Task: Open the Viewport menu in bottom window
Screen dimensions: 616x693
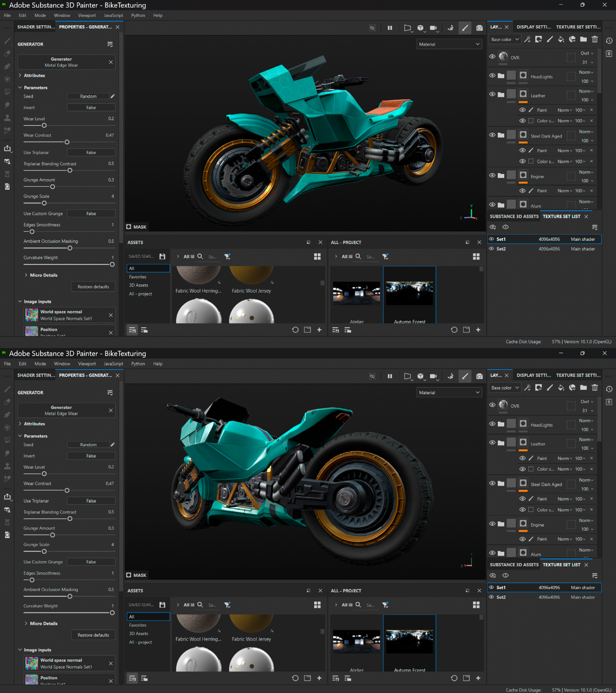Action: [x=87, y=364]
